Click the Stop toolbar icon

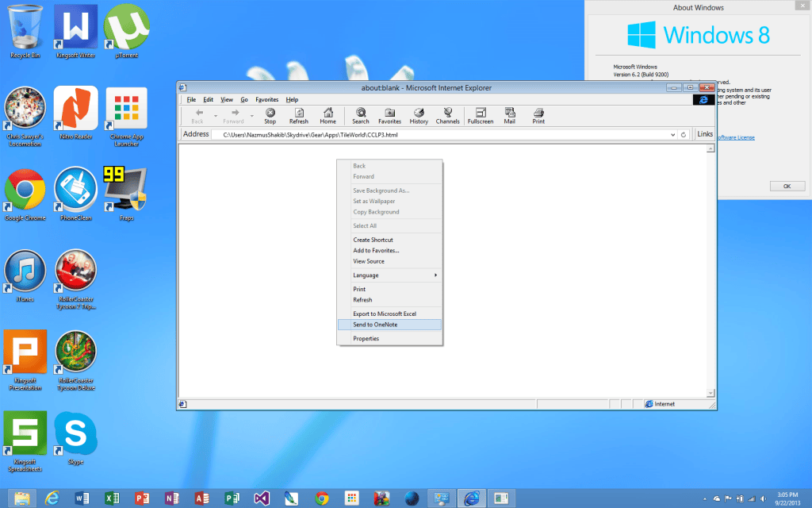coord(270,116)
